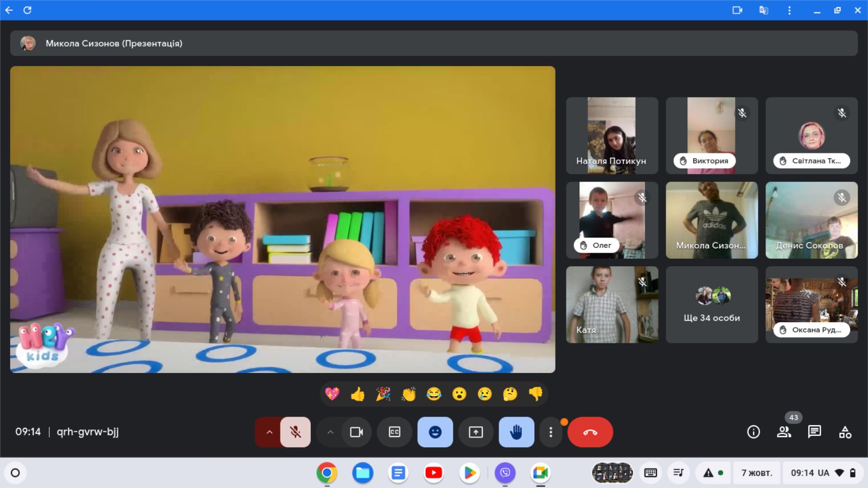Viewport: 868px width, 488px height.
Task: Open the calendar date 7 жовт.
Action: tap(757, 473)
